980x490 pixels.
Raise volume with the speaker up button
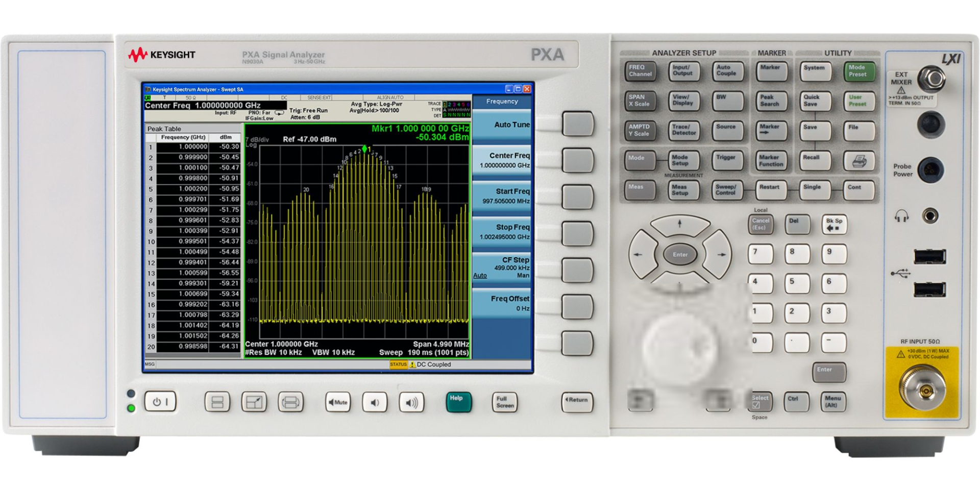[x=411, y=402]
